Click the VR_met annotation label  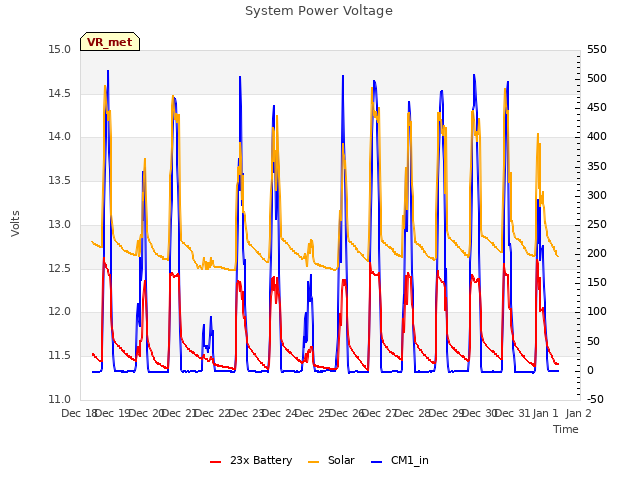(x=110, y=42)
